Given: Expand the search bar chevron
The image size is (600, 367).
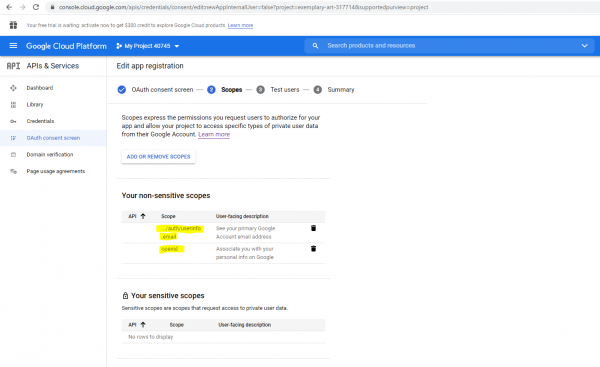Looking at the screenshot, I should (584, 46).
